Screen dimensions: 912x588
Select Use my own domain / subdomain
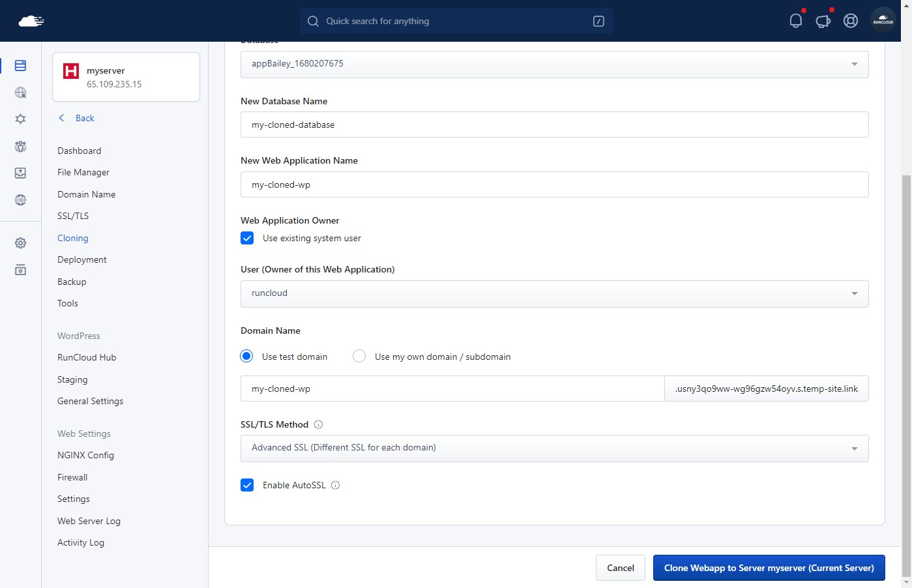pos(359,356)
